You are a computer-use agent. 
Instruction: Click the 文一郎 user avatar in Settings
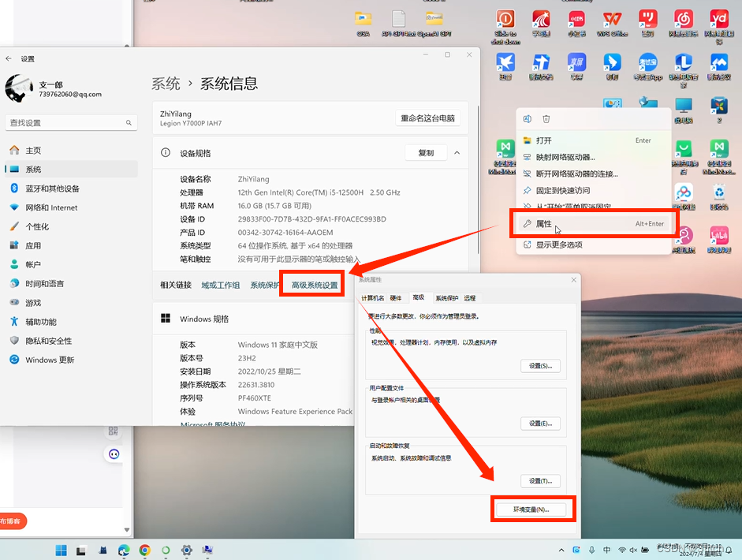(20, 88)
